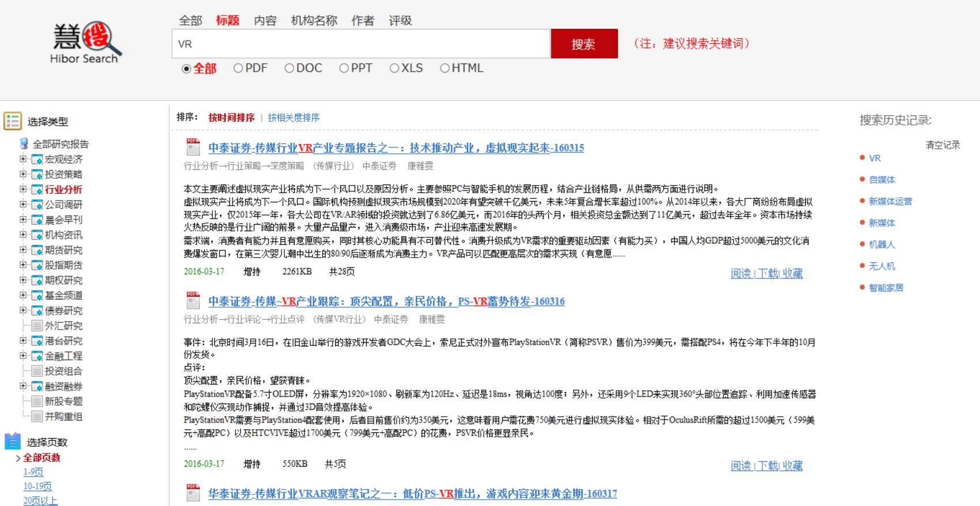Click the folder icon beside 行业分析
This screenshot has height=506, width=980.
point(37,190)
